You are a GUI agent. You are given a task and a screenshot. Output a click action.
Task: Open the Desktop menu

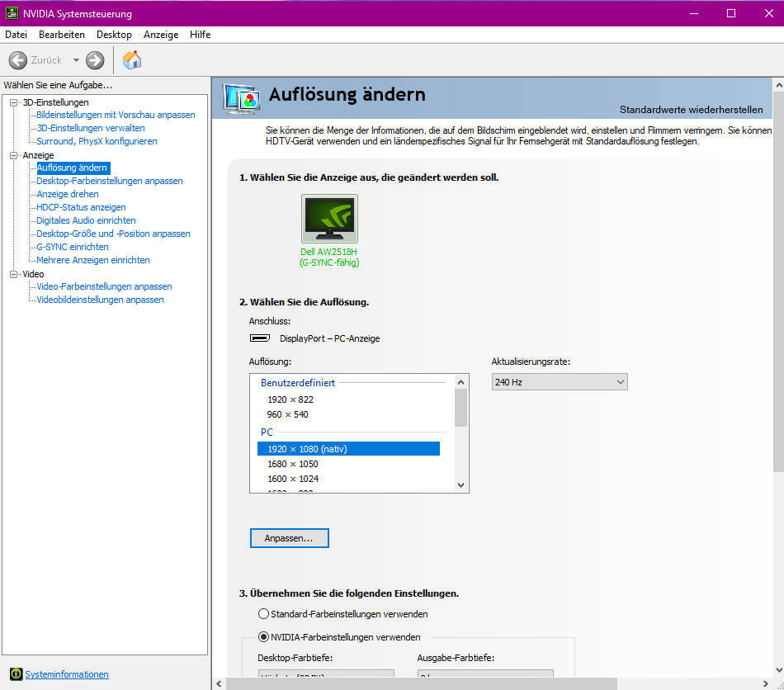(114, 35)
